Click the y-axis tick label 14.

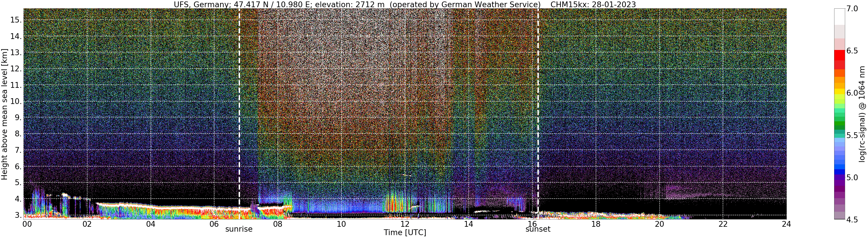pyautogui.click(x=16, y=36)
